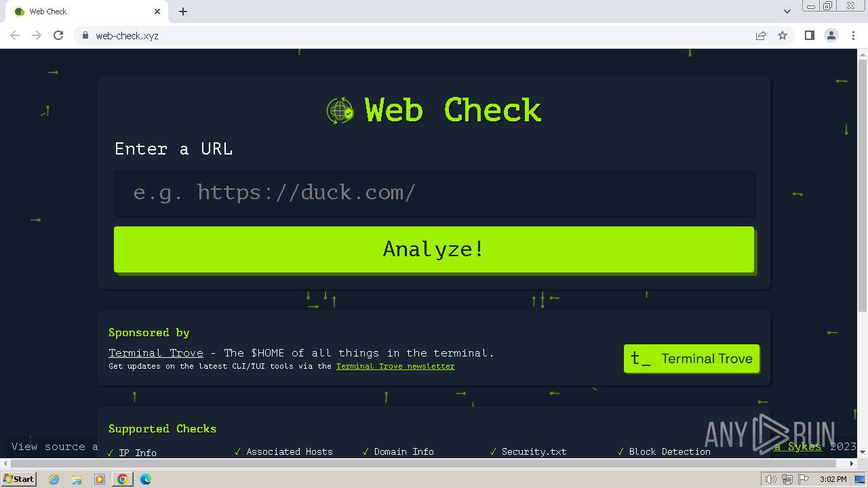Click the Sykes author link
This screenshot has height=488, width=868.
click(x=797, y=446)
